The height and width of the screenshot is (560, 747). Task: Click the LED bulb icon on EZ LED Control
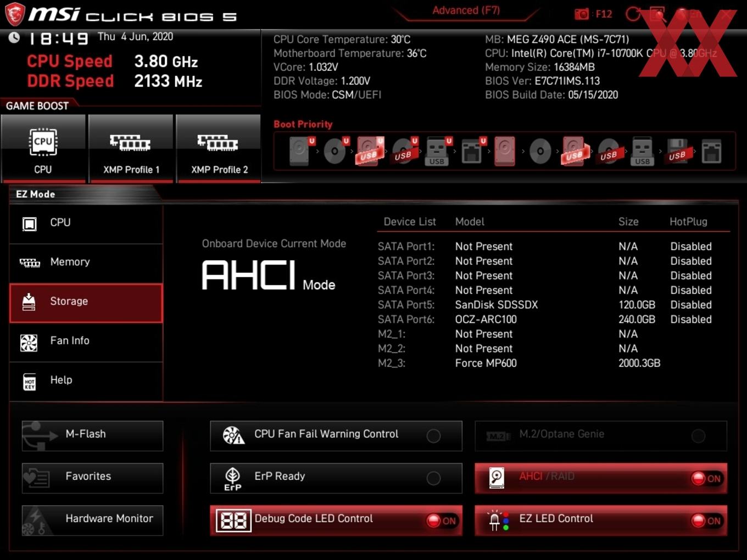499,520
